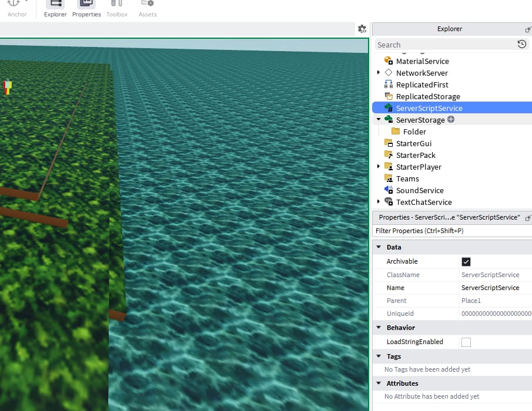
Task: Click the ClassName property value
Action: pos(490,275)
